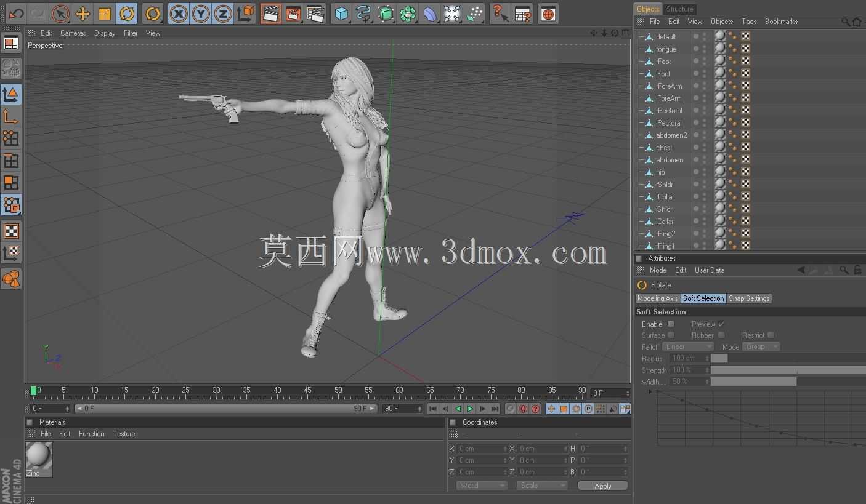
Task: Open Snap Settings tab button
Action: tap(749, 298)
